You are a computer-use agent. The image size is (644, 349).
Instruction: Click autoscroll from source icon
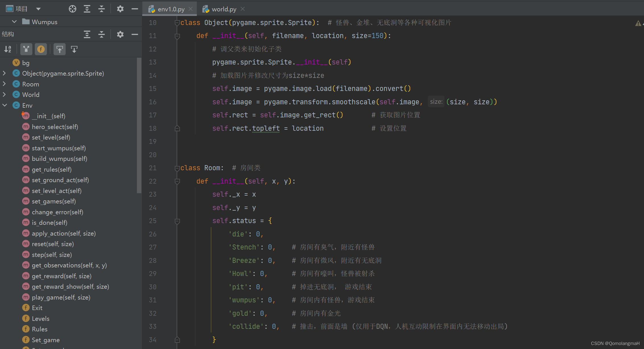pyautogui.click(x=74, y=49)
